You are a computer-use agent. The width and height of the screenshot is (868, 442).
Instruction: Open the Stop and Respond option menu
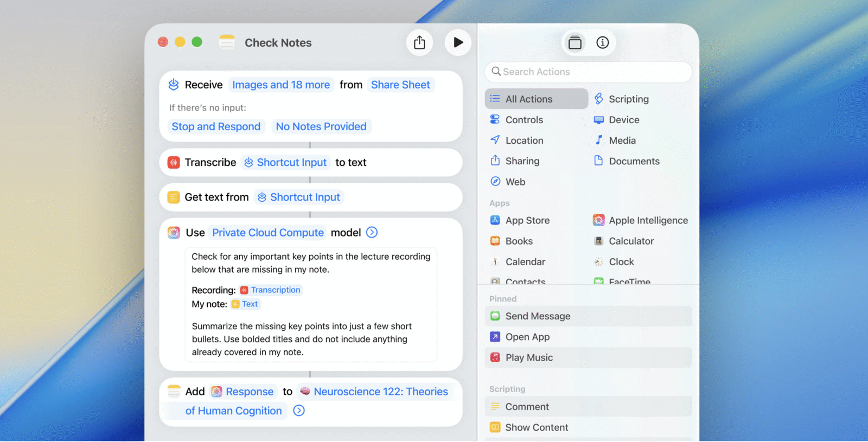coord(216,127)
